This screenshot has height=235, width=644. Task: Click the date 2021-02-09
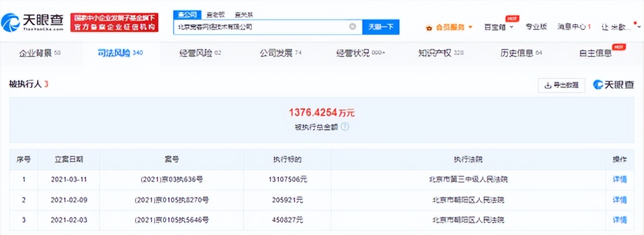(x=69, y=200)
